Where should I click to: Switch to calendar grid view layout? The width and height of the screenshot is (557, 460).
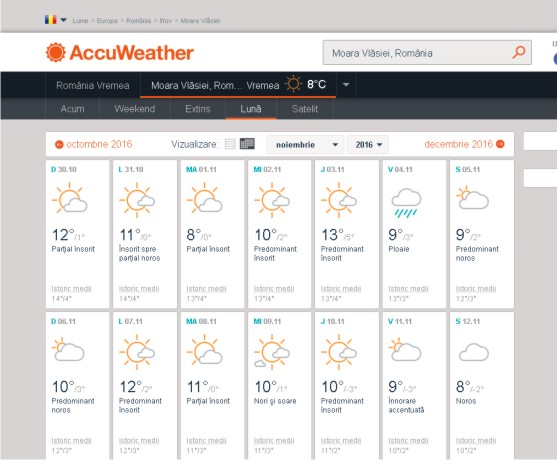pos(247,144)
